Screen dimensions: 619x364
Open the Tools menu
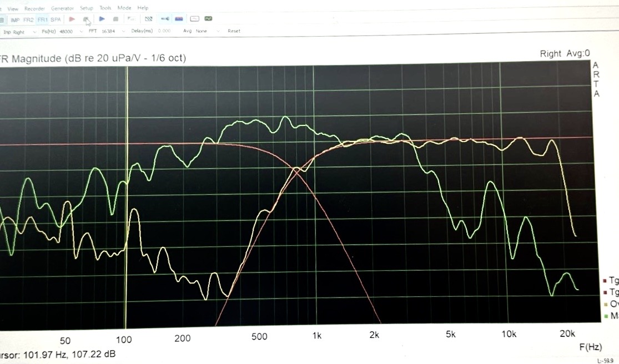coord(105,8)
